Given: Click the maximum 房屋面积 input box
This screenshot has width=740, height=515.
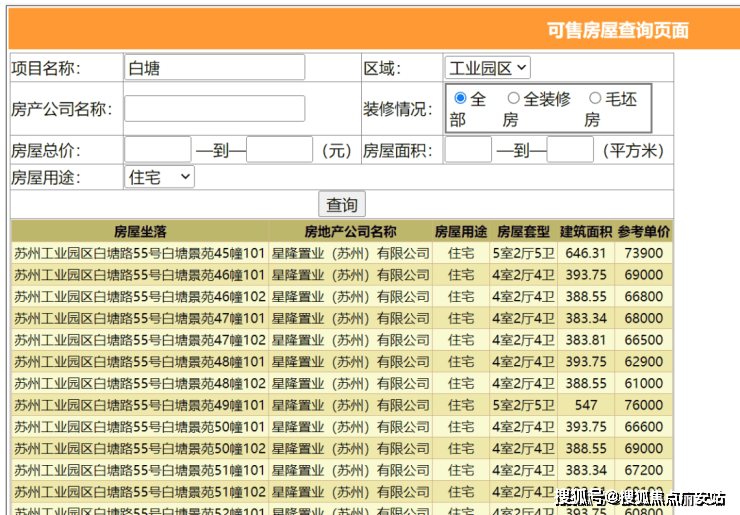Looking at the screenshot, I should tap(570, 150).
